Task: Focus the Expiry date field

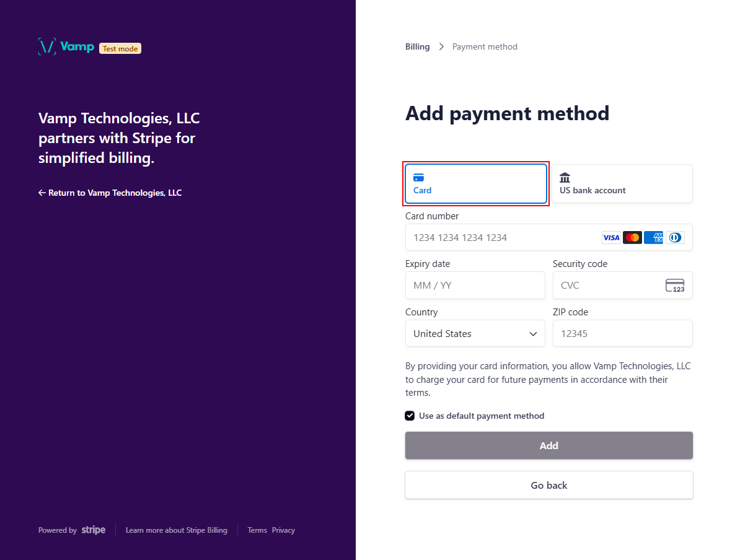Action: 475,286
